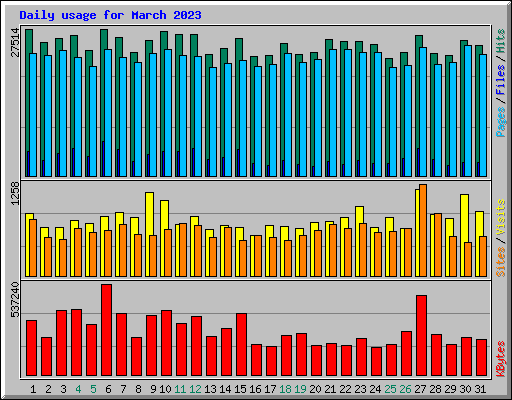Click day 4 label in green
Screen dimensions: 512x400
point(78,389)
